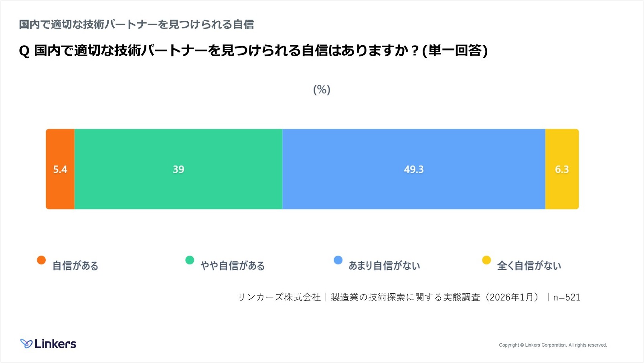644x363 pixels.
Task: Click the あまり自信がない legend label
Action: pyautogui.click(x=384, y=266)
